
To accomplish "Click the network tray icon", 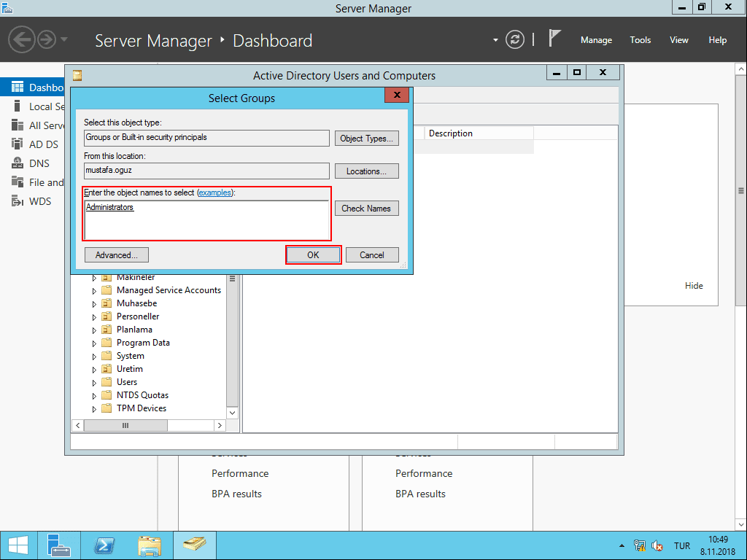I will [639, 545].
